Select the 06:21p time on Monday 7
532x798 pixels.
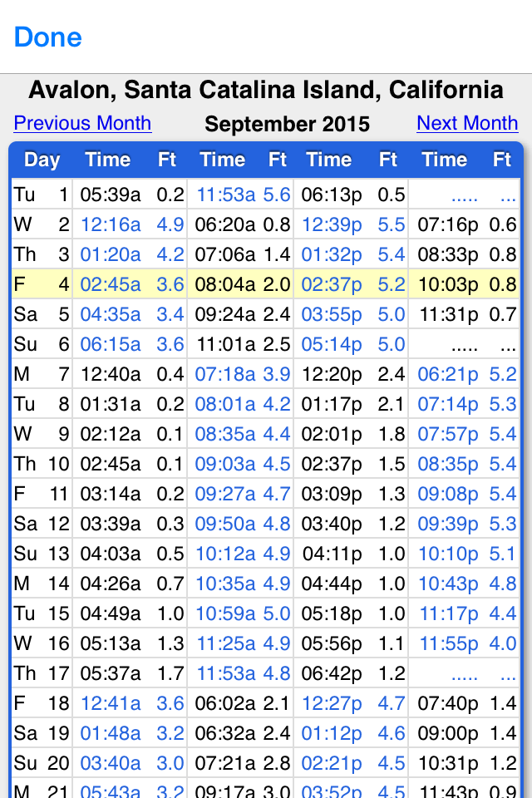tap(448, 374)
